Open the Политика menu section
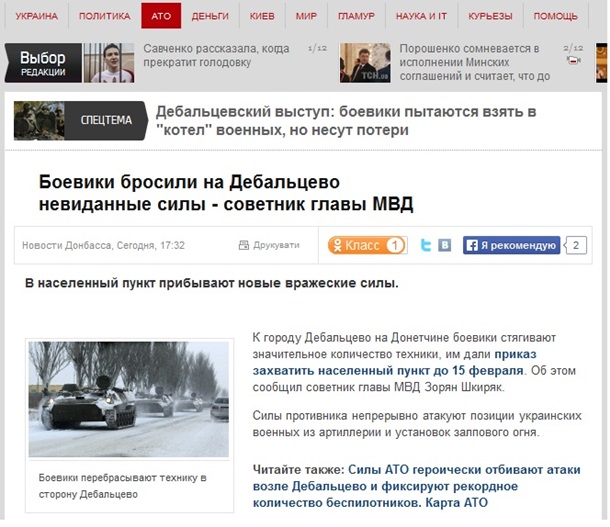Screen dimensions: 610x527 tap(105, 16)
